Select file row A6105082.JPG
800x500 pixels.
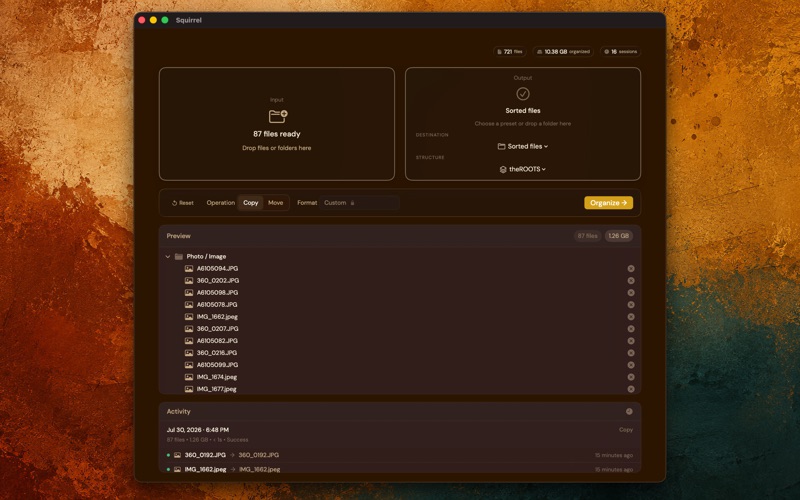[x=399, y=341]
